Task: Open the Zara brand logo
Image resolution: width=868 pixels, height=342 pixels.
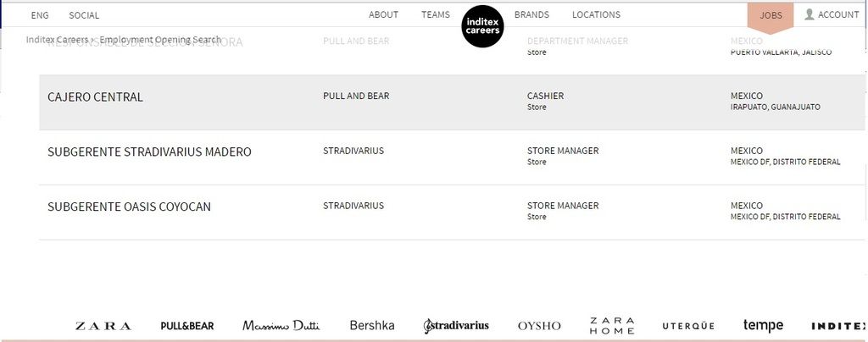Action: [x=103, y=326]
